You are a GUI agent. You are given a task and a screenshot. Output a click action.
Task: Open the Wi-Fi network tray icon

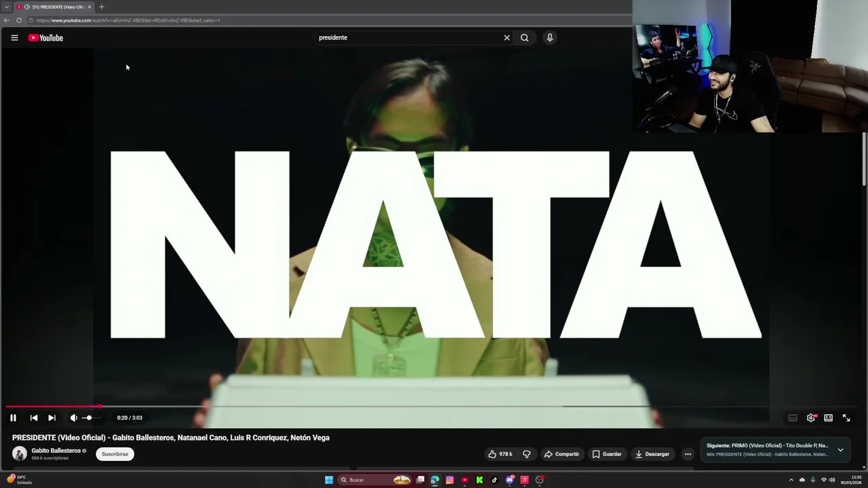[x=824, y=480]
